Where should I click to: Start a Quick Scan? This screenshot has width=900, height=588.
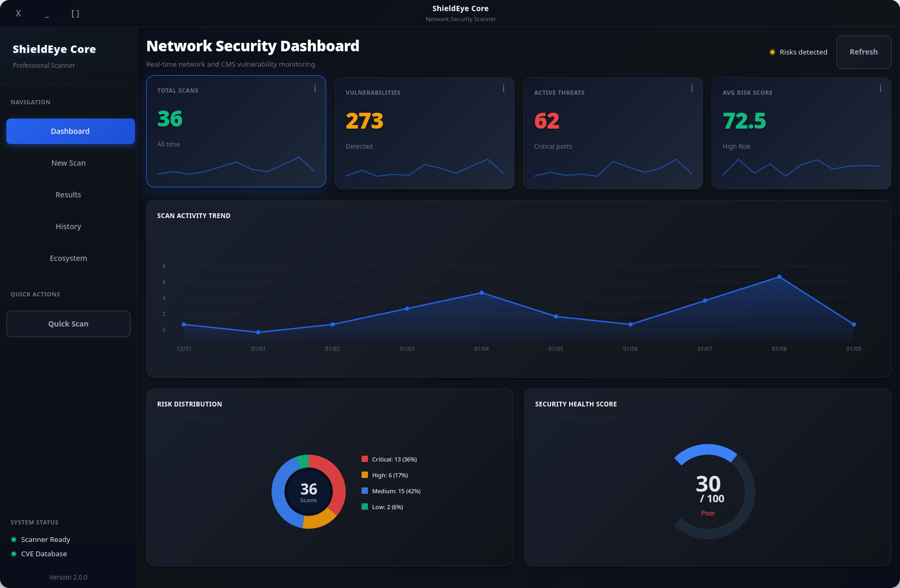[x=68, y=324]
